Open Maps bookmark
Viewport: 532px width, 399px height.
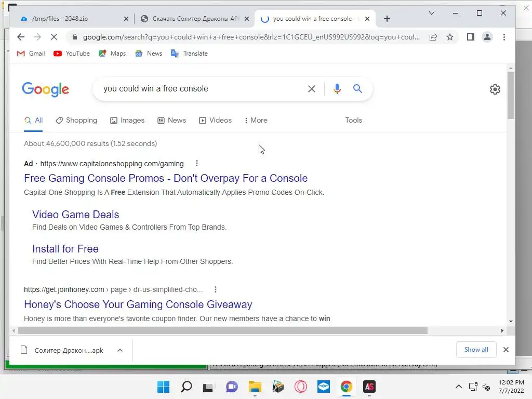[112, 54]
